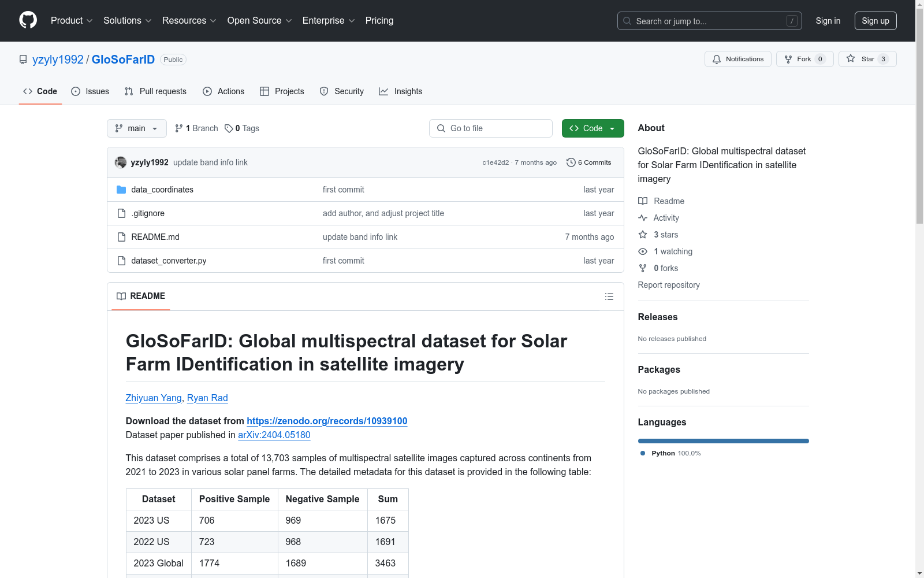Click the page vertical scrollbar
The image size is (924, 578).
919,289
